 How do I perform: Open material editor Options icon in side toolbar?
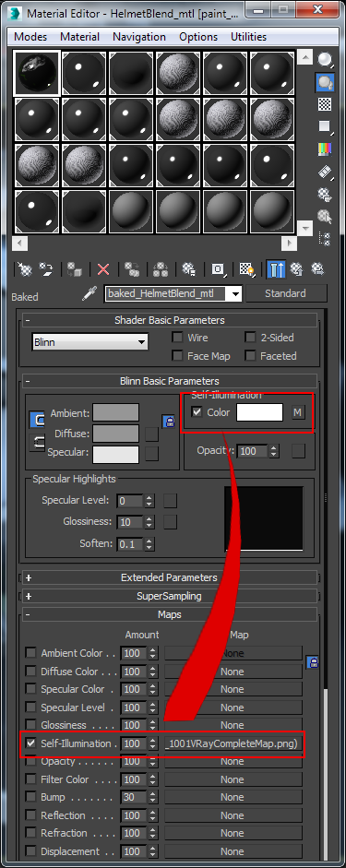(x=325, y=195)
